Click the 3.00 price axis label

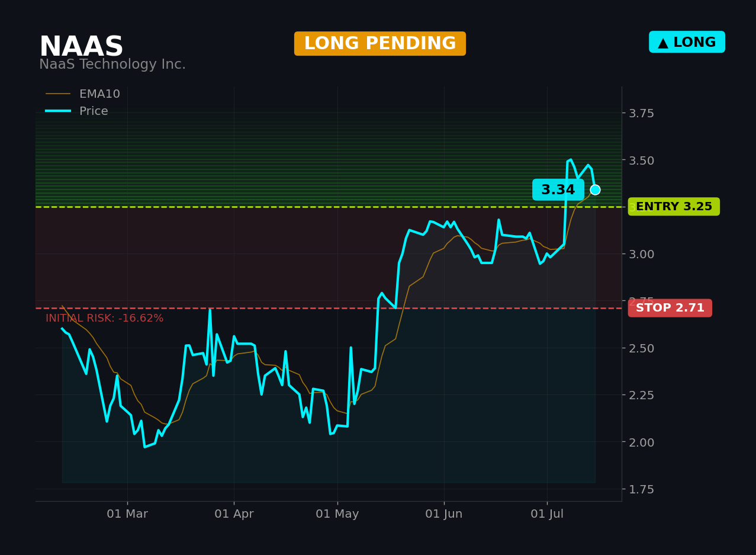642,254
